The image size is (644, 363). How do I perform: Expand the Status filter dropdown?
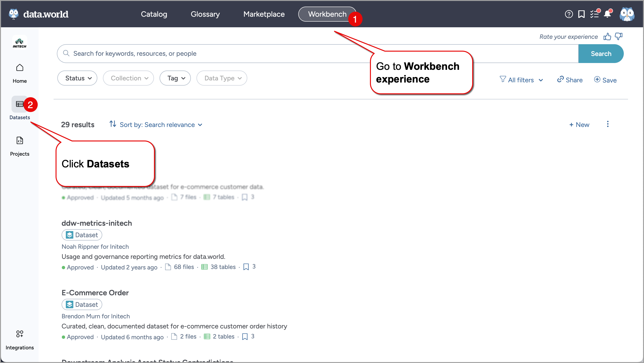pyautogui.click(x=77, y=78)
